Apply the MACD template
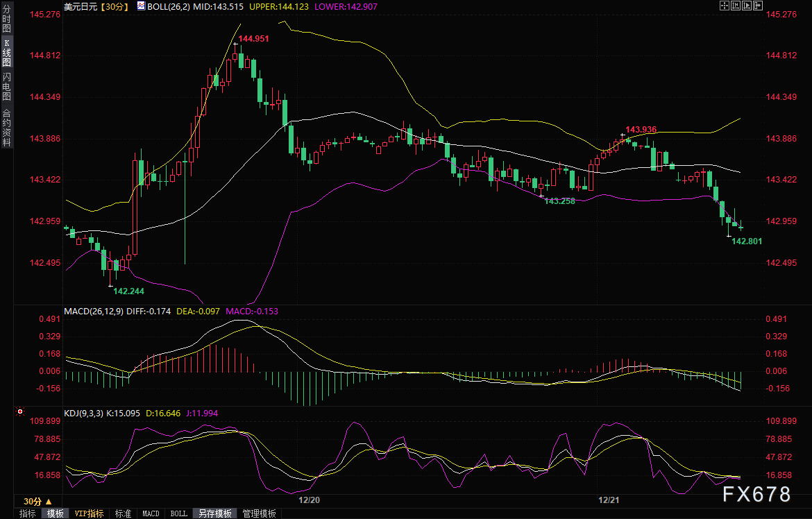This screenshot has height=519, width=812. (151, 513)
